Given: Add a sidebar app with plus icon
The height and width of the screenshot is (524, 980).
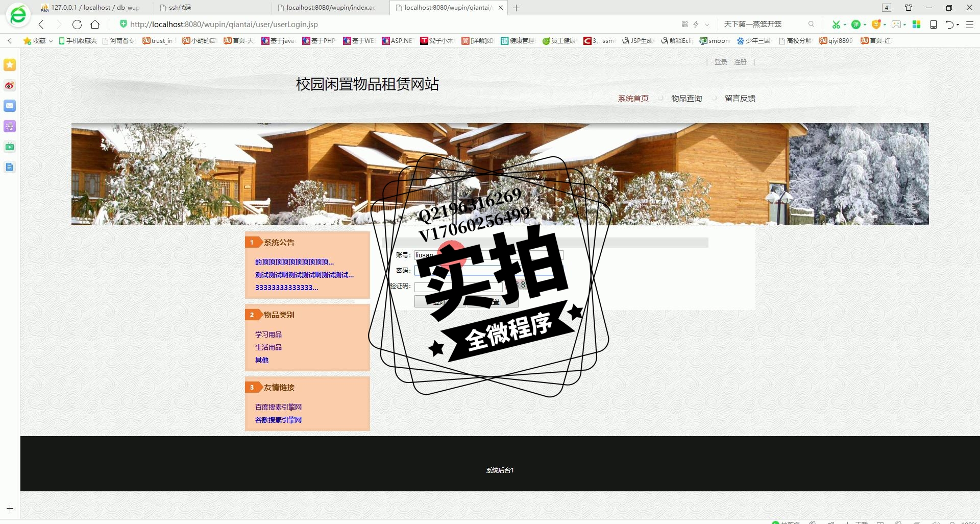Looking at the screenshot, I should pyautogui.click(x=10, y=509).
